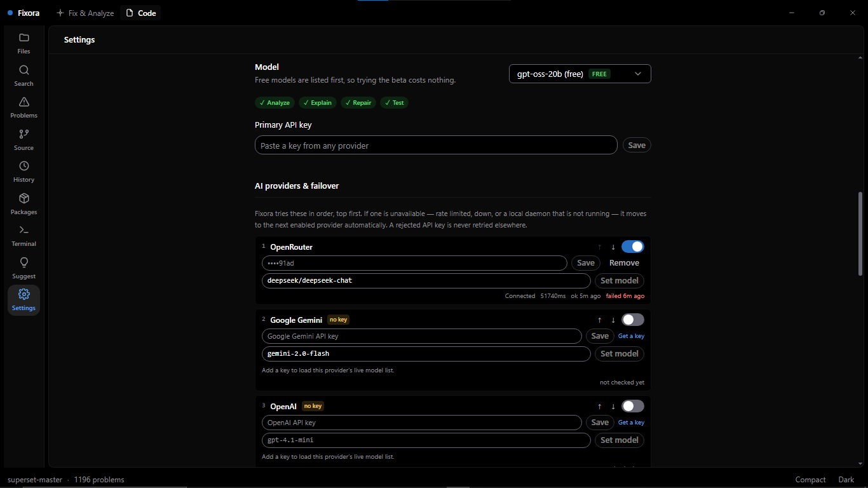The height and width of the screenshot is (488, 868).
Task: Click the ok 5m ago status
Action: tap(586, 296)
